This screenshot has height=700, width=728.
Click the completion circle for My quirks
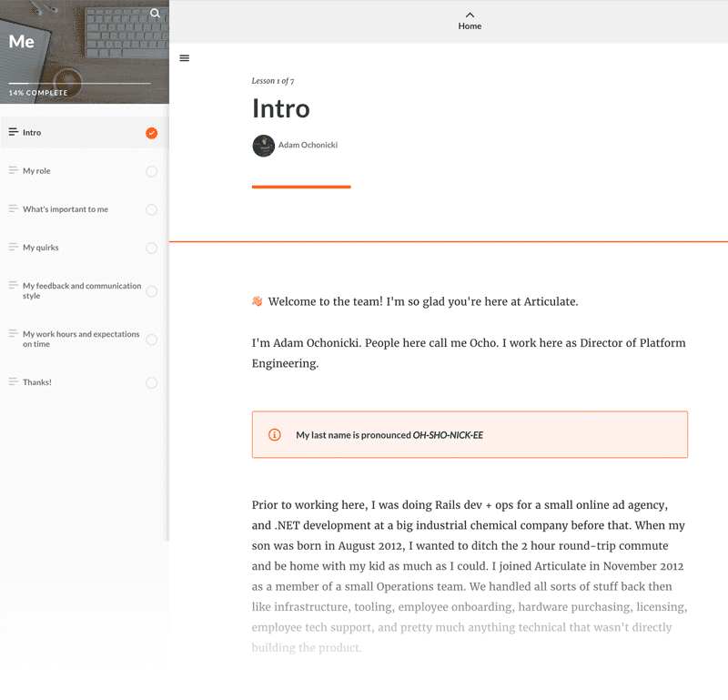151,248
